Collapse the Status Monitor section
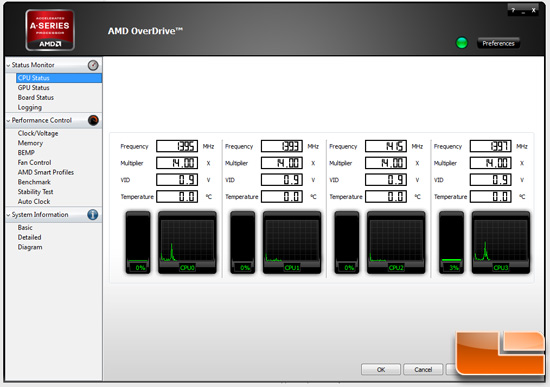This screenshot has width=550, height=387. (x=8, y=65)
